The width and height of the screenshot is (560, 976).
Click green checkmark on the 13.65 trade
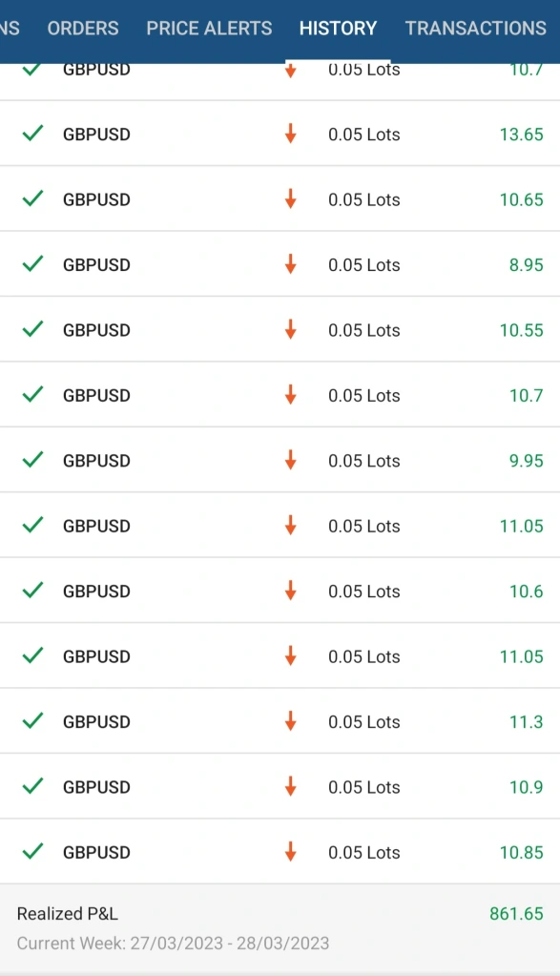coord(32,134)
